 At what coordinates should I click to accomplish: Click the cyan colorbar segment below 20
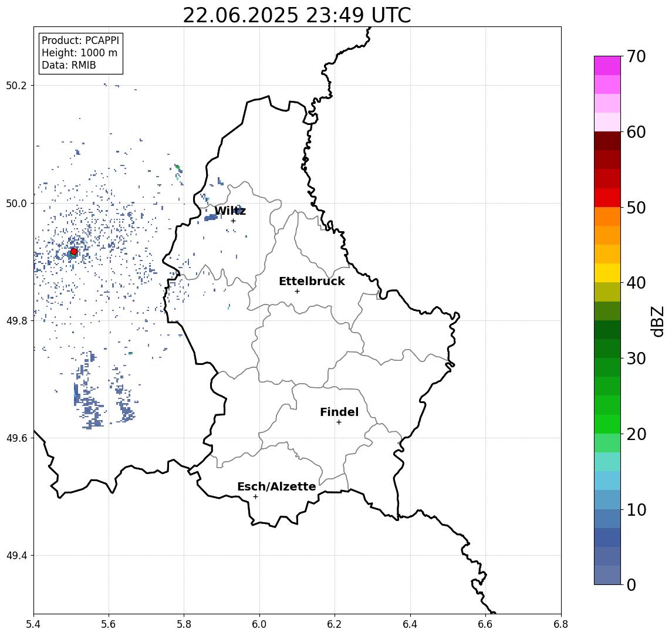[607, 462]
